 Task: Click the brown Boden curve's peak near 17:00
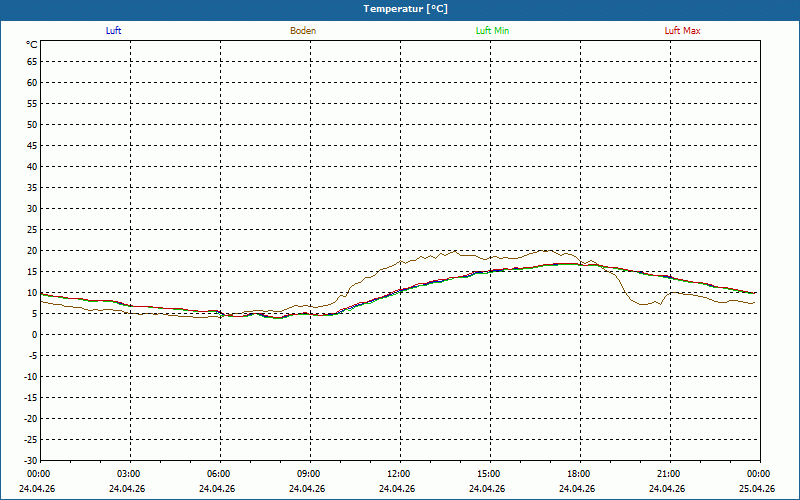click(547, 251)
